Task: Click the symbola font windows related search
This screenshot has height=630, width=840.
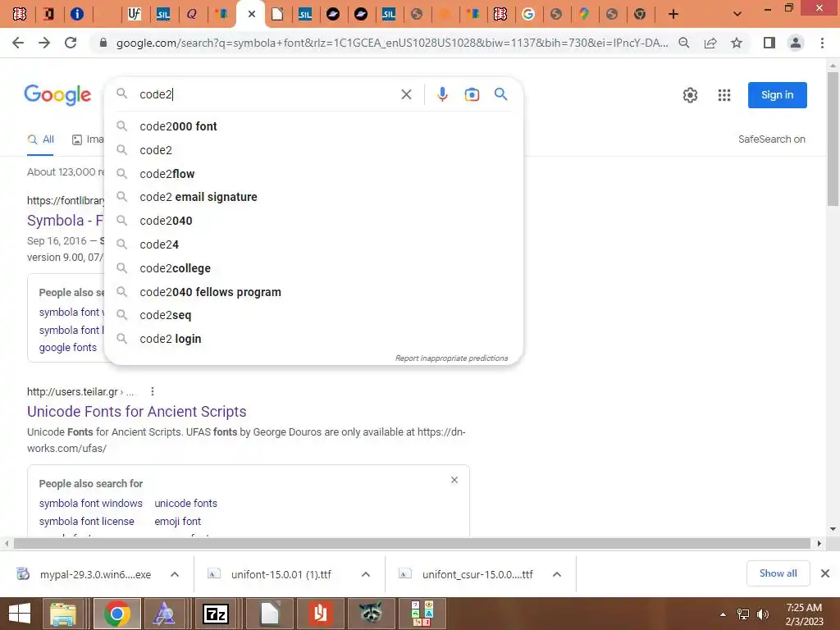Action: [90, 503]
